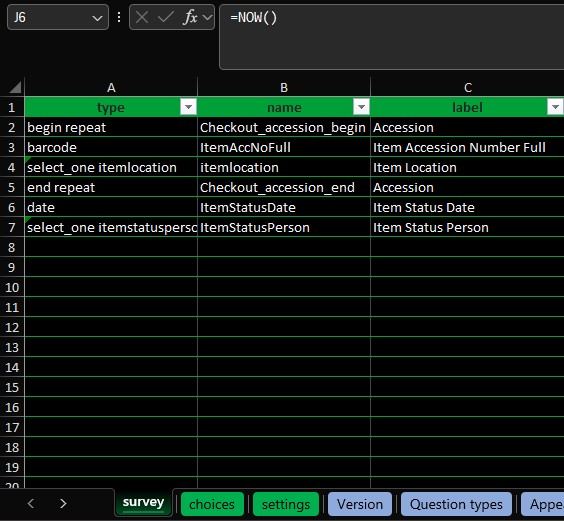Select the 'ItemStatusDate' cell
564x521 pixels.
tap(284, 207)
